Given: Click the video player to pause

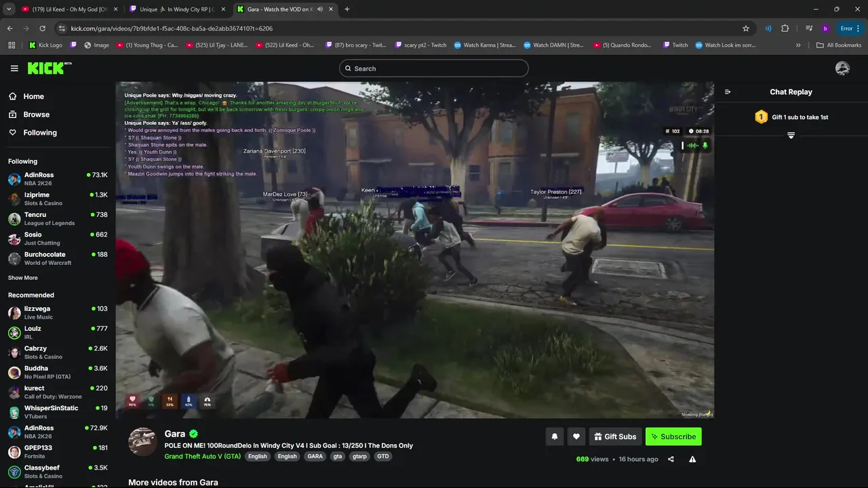Looking at the screenshot, I should pyautogui.click(x=414, y=250).
